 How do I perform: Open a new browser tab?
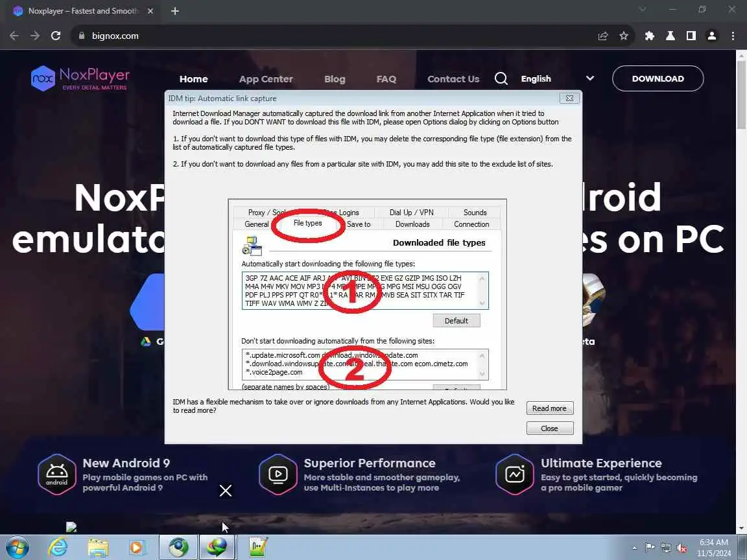point(175,11)
